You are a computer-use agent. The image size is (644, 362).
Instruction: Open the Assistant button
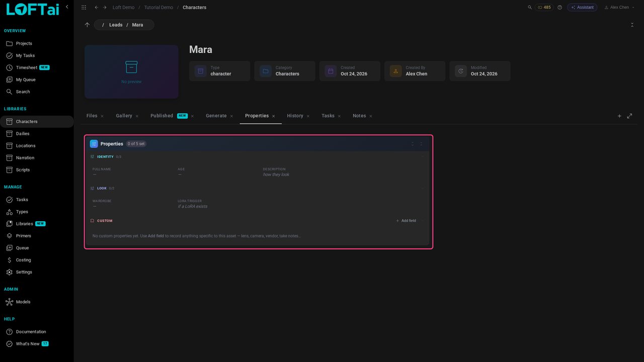pos(582,8)
